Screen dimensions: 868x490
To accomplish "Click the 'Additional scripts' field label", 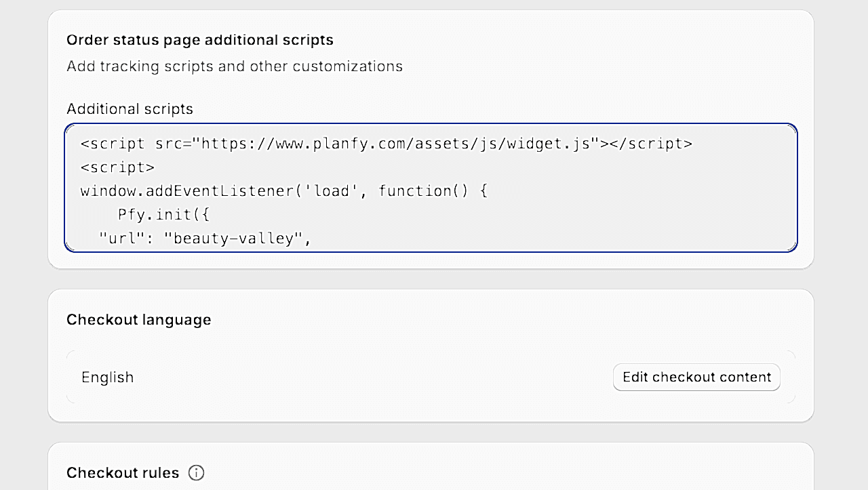I will (x=130, y=109).
